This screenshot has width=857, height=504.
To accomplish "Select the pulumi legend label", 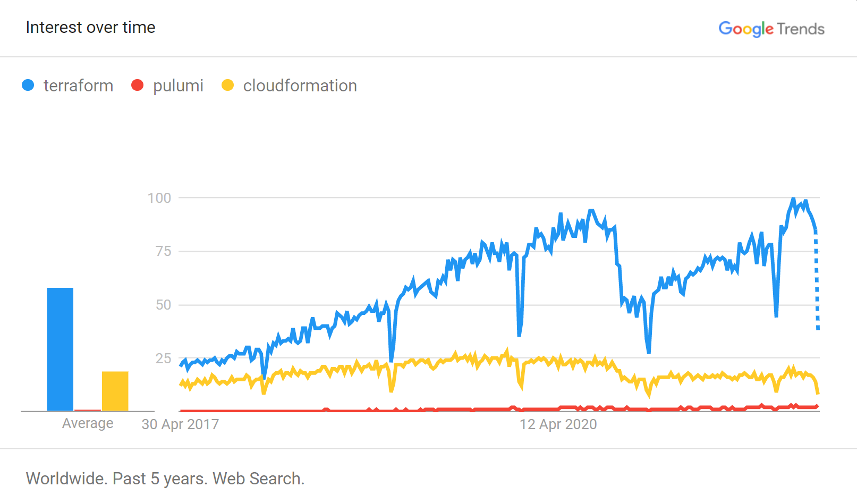I will pos(178,86).
